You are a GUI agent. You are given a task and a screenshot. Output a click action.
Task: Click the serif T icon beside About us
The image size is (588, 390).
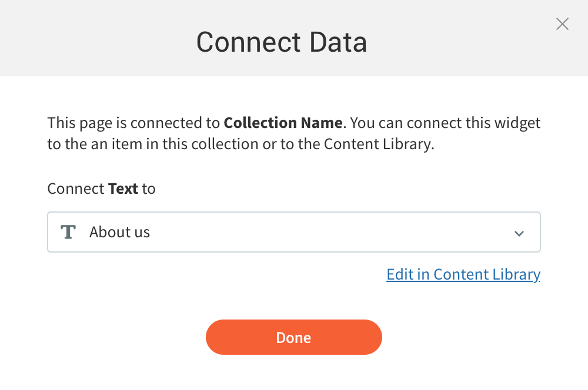click(69, 232)
